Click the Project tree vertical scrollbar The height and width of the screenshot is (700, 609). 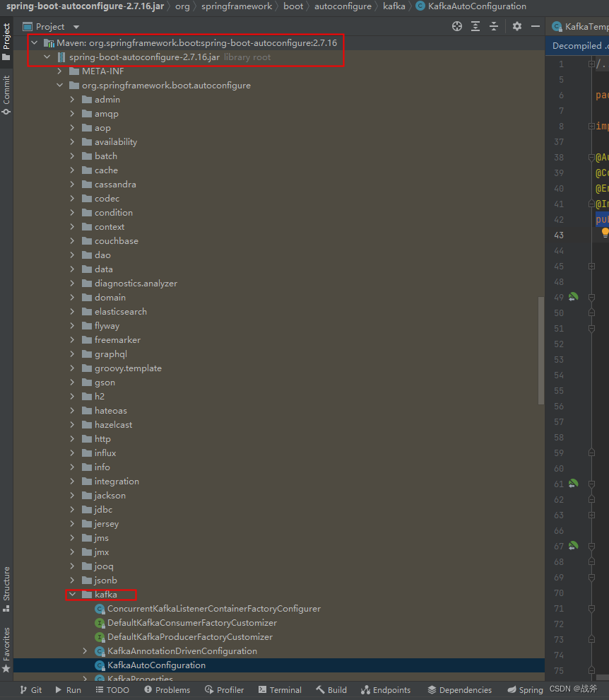point(541,351)
